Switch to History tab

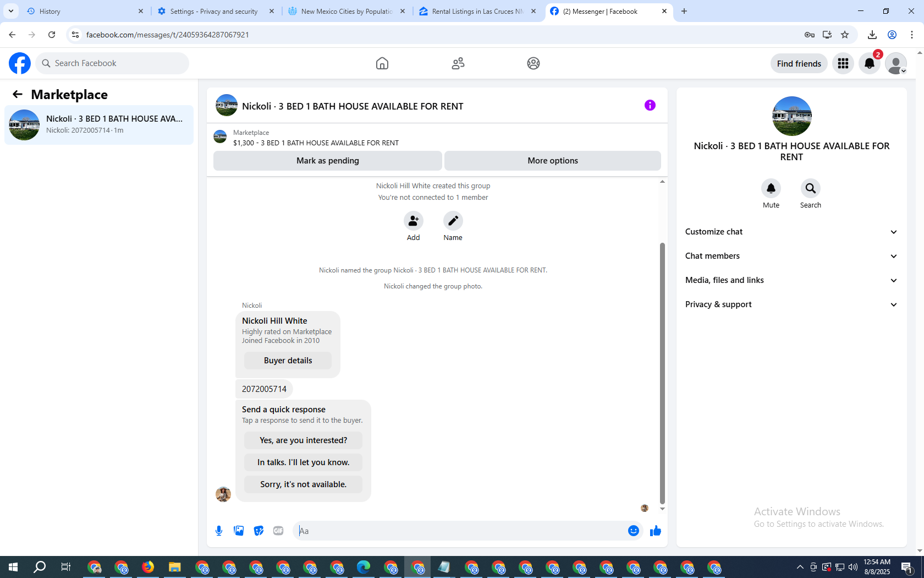pyautogui.click(x=85, y=11)
